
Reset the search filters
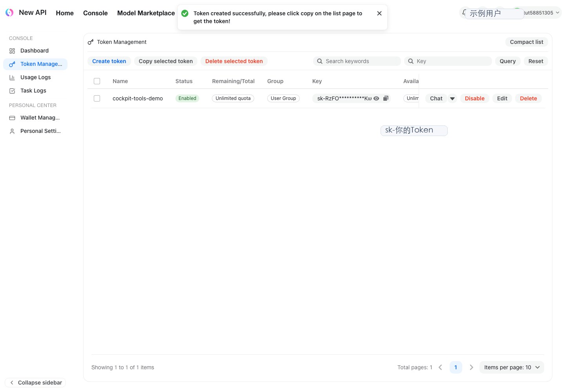click(536, 61)
